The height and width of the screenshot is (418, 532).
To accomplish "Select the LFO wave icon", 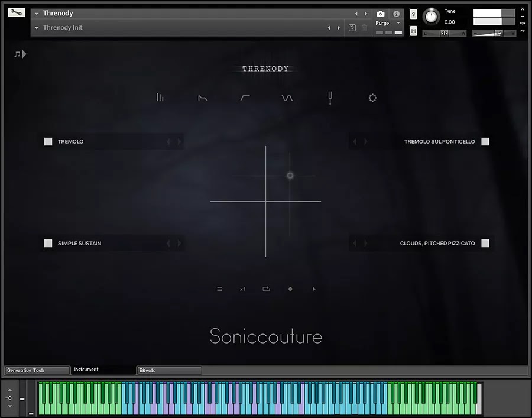I will (287, 98).
